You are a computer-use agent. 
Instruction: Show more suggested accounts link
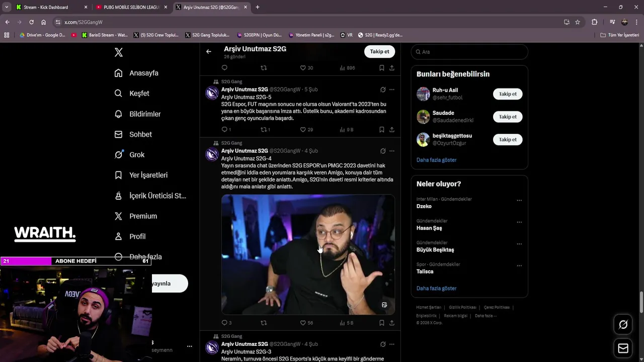tap(436, 160)
